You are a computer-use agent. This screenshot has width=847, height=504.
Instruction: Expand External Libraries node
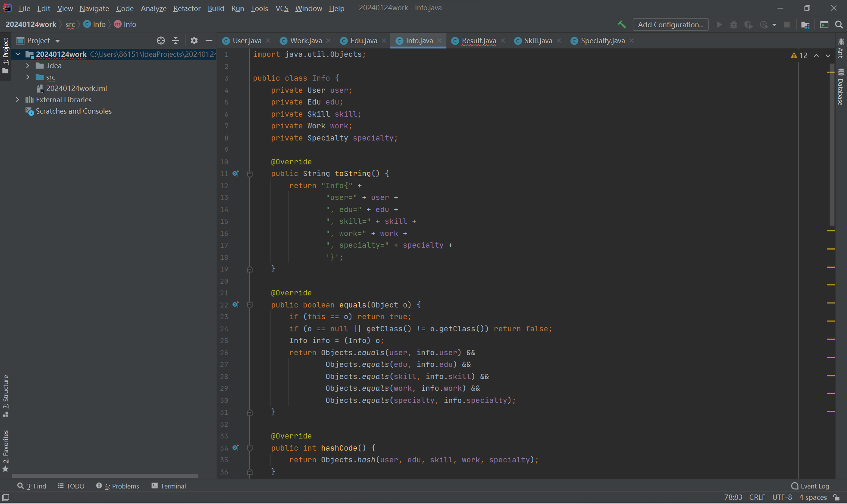[x=17, y=100]
